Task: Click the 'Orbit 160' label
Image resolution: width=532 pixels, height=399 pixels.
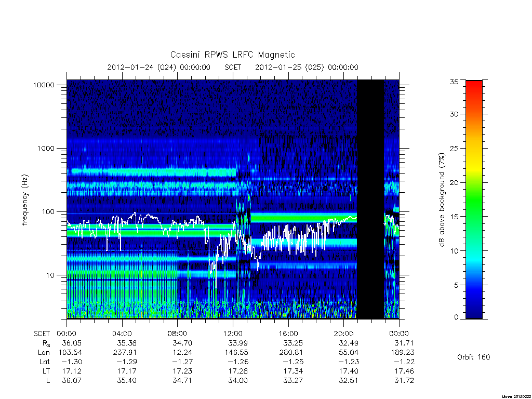Action: pos(474,357)
